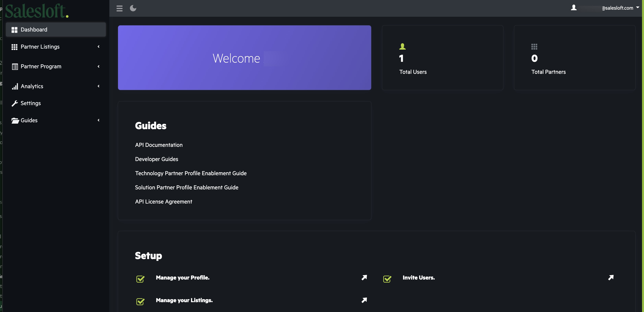Toggle dark mode moon icon
Viewport: 644px width, 312px height.
(x=133, y=8)
